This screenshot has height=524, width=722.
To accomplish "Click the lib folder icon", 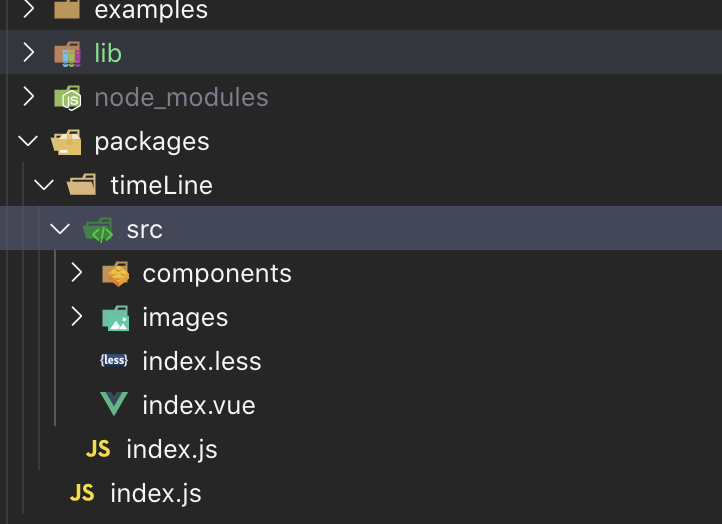I will [67, 53].
